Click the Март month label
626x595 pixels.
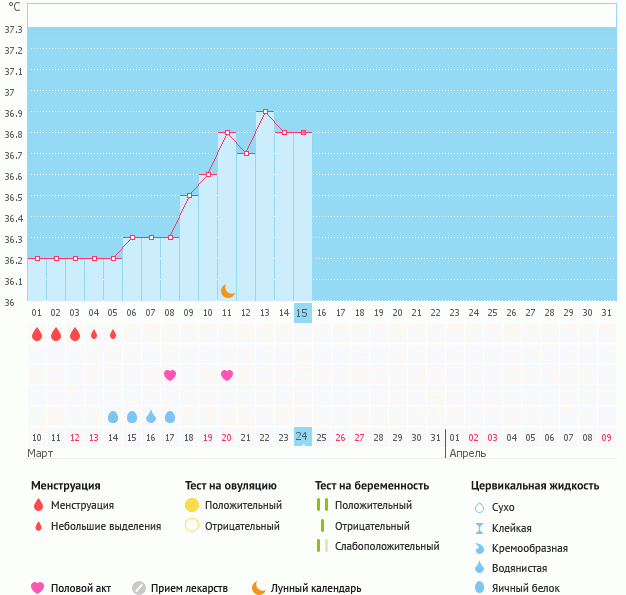(x=41, y=453)
